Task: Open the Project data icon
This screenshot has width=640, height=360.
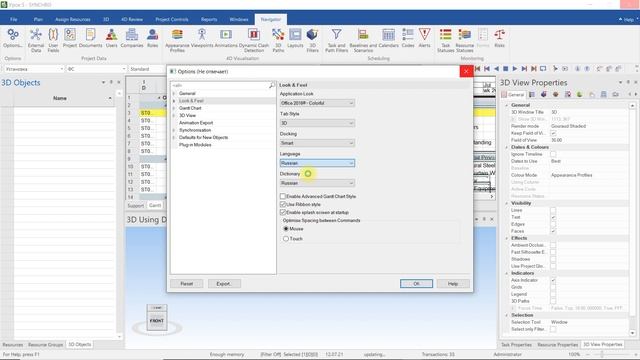Action: tap(70, 38)
